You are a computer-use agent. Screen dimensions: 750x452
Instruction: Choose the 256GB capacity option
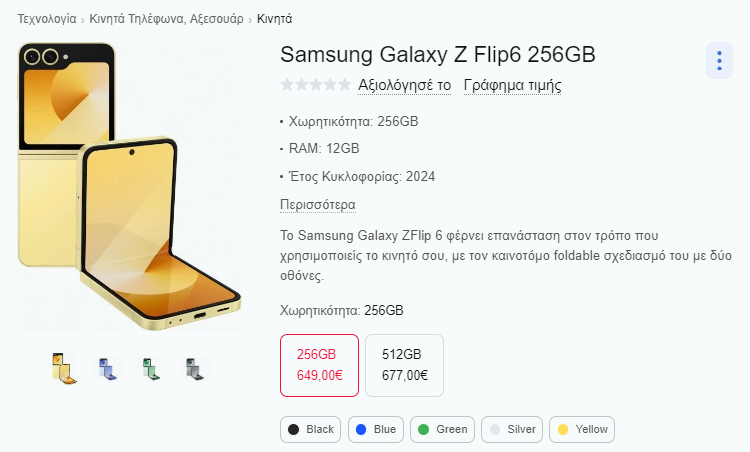[x=320, y=365]
